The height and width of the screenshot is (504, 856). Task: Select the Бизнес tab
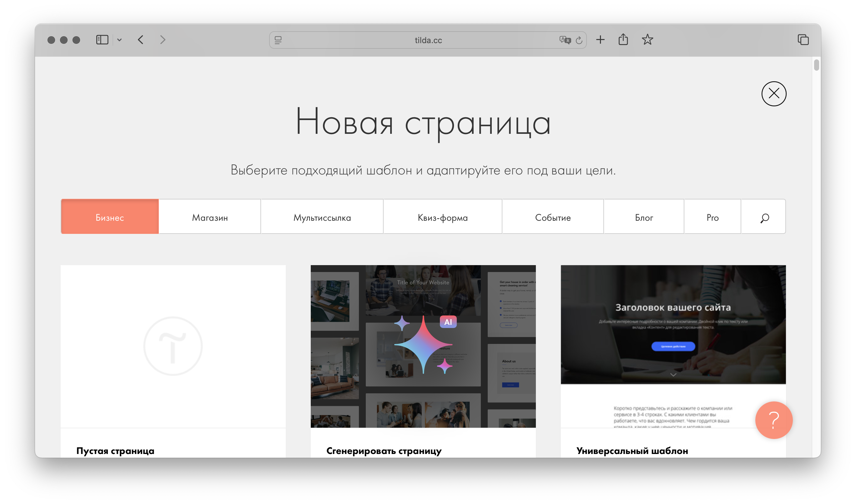coord(110,216)
